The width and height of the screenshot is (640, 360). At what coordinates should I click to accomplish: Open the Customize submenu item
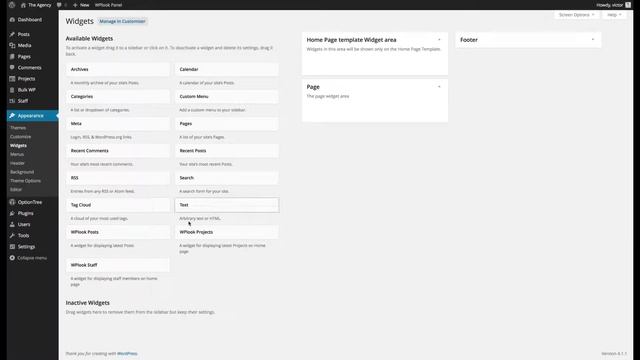coord(20,137)
